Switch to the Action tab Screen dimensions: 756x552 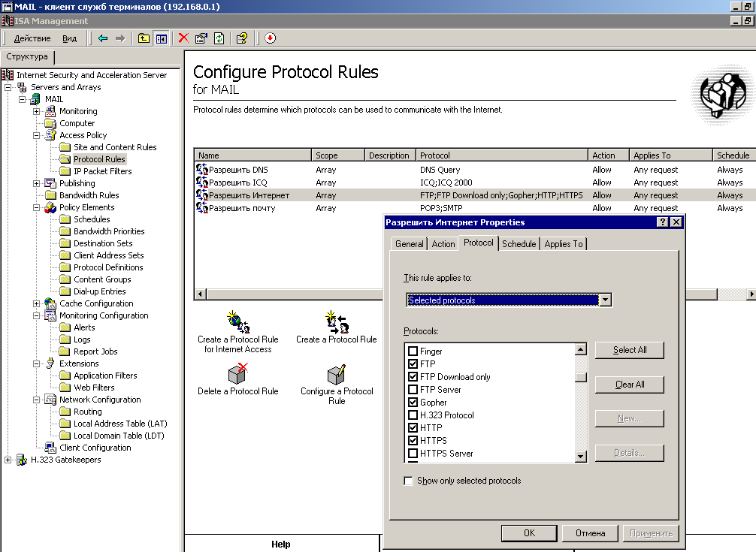click(x=443, y=244)
